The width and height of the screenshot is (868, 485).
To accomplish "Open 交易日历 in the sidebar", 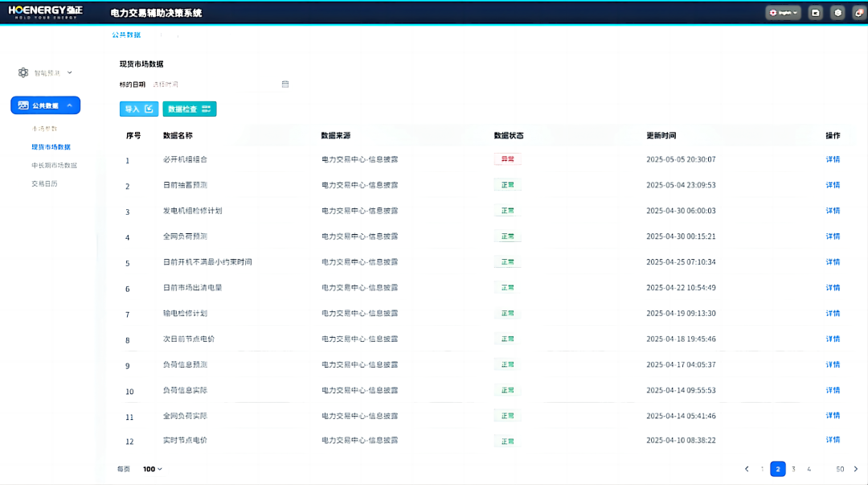I will (44, 184).
